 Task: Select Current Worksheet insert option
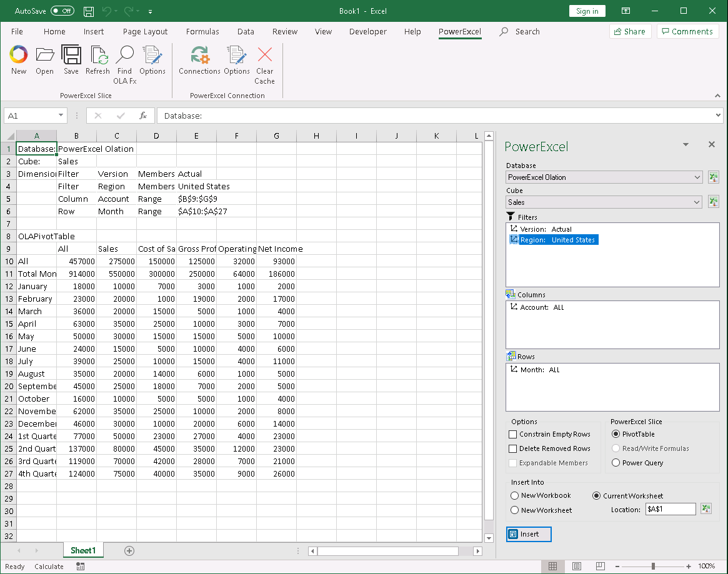pyautogui.click(x=597, y=495)
